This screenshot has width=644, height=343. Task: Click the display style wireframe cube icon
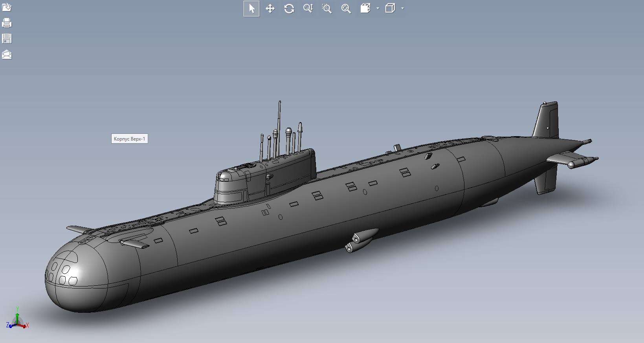[390, 8]
